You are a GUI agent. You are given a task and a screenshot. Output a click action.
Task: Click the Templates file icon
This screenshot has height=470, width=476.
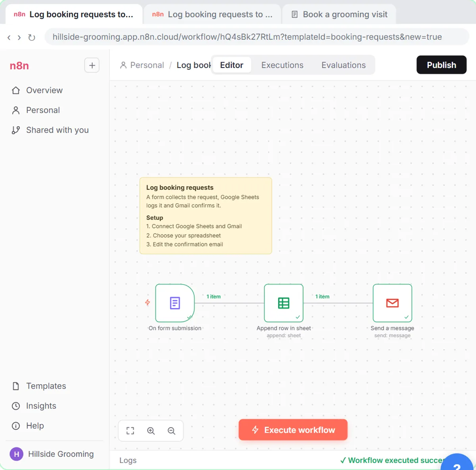coord(16,386)
